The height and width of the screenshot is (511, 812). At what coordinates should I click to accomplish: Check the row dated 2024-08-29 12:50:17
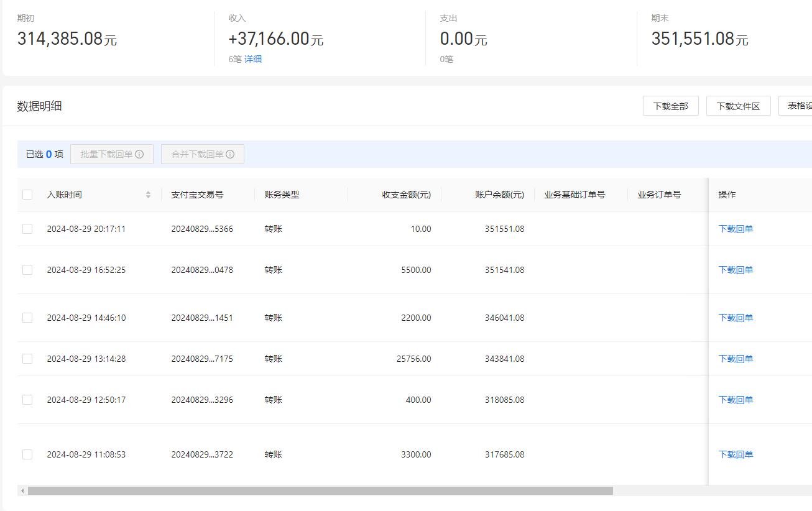tap(27, 400)
